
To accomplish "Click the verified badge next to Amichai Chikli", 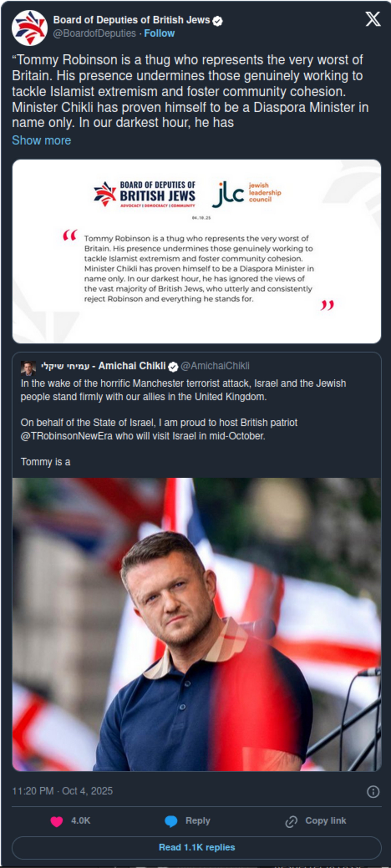I will (173, 367).
